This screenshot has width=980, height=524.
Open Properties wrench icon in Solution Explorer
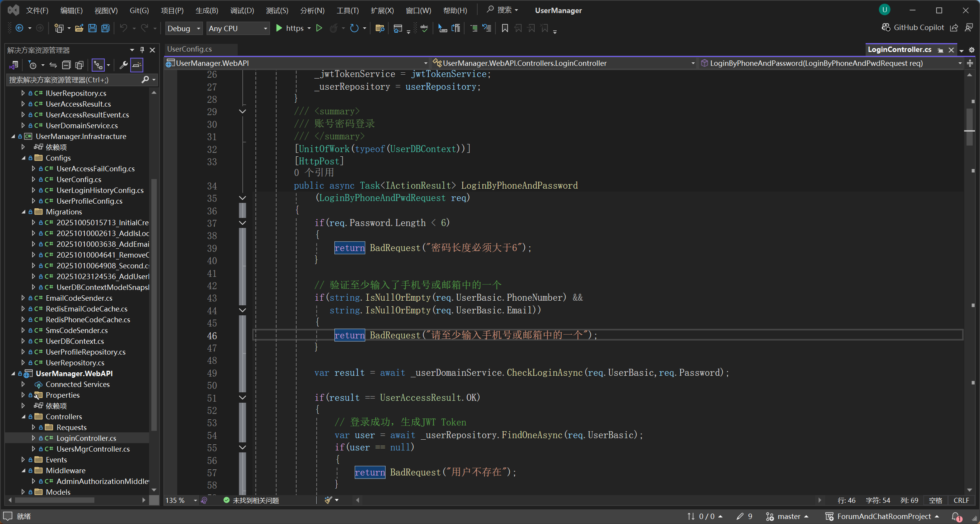coord(123,65)
